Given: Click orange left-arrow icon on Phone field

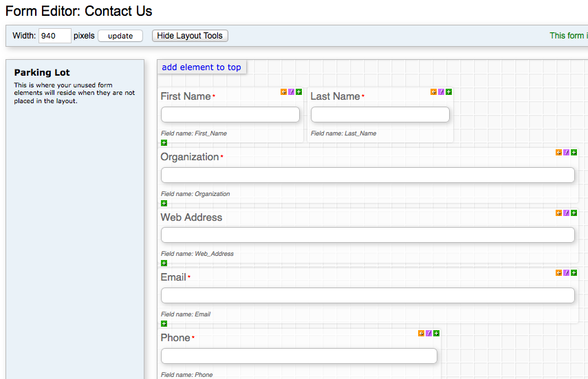Looking at the screenshot, I should 421,334.
